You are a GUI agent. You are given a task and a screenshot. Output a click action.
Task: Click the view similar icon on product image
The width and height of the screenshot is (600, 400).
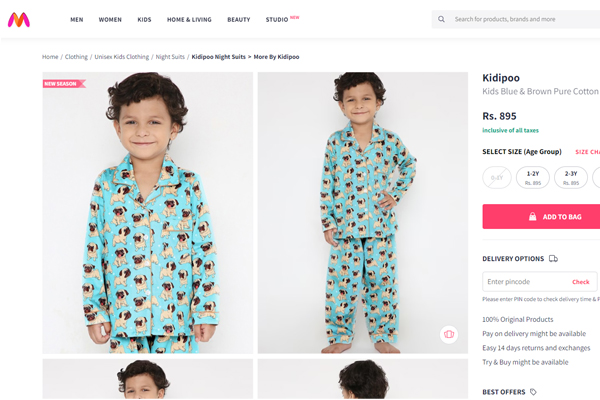coord(449,334)
